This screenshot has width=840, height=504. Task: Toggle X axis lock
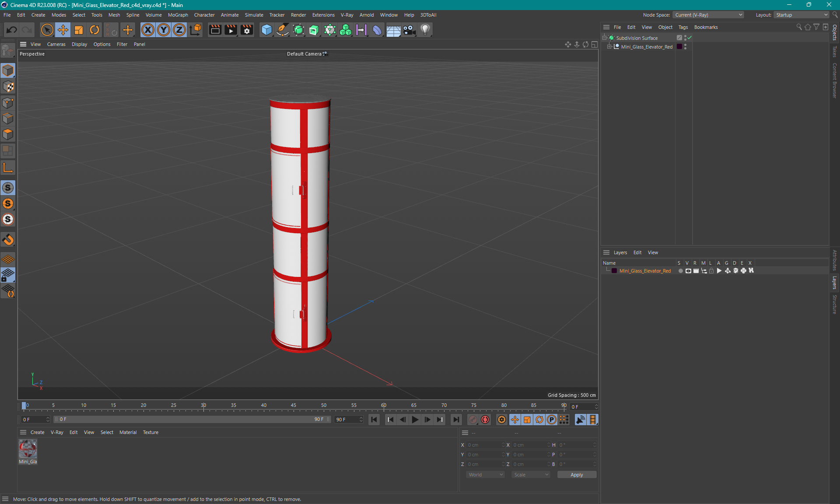point(148,30)
